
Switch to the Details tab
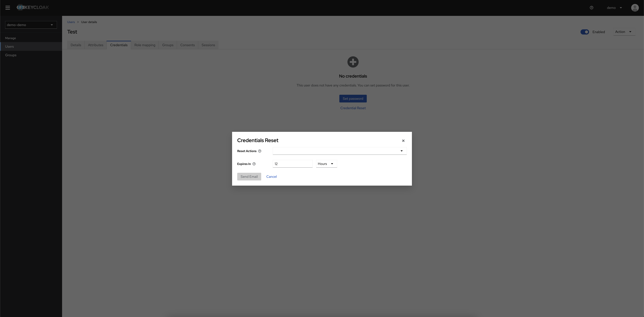click(76, 45)
